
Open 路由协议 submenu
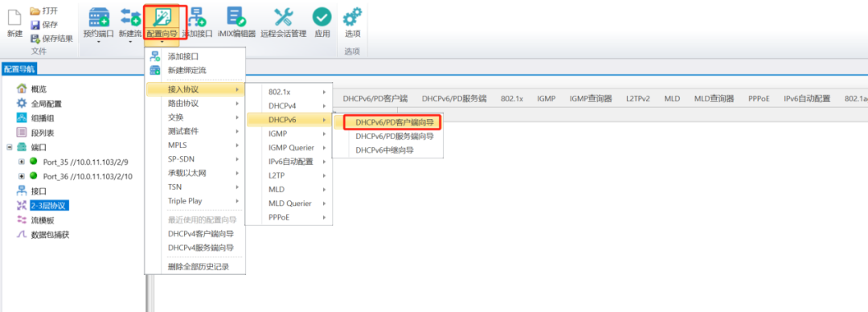pyautogui.click(x=194, y=103)
